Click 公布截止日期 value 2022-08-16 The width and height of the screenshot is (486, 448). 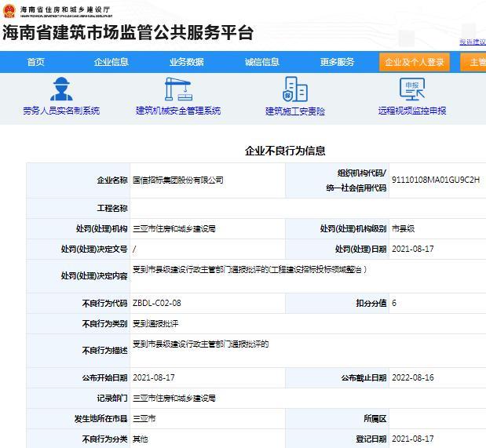(x=412, y=377)
